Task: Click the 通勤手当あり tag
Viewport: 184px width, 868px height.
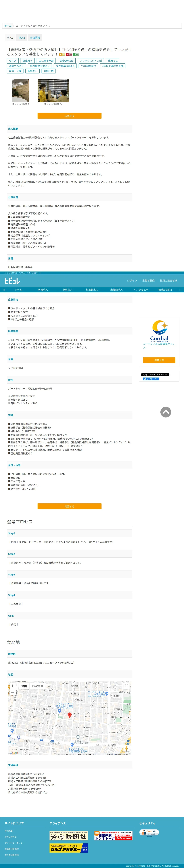Action: [x=16, y=66]
